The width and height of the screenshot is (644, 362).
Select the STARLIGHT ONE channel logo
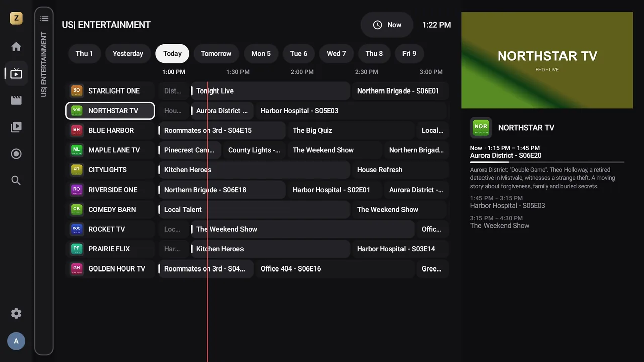(x=76, y=91)
